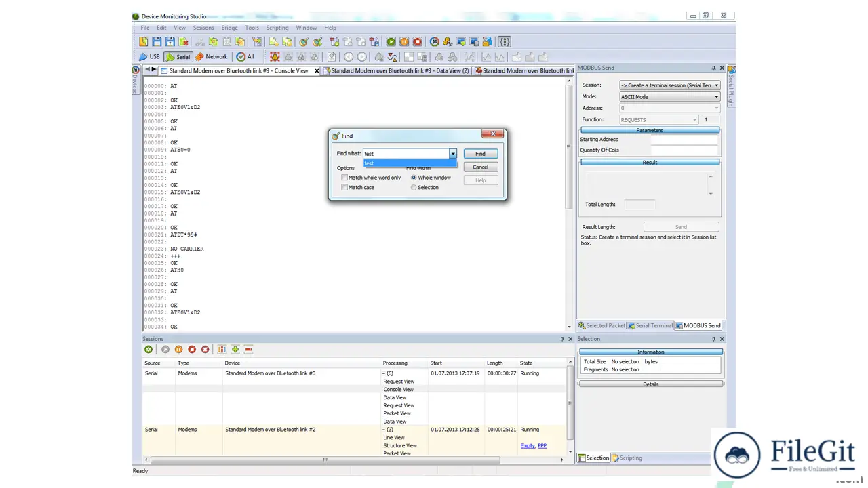
Task: Toggle the Serial device filter
Action: click(x=178, y=57)
